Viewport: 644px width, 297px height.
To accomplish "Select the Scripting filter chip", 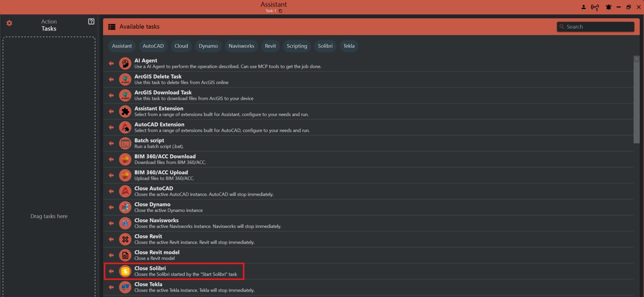I will (297, 46).
